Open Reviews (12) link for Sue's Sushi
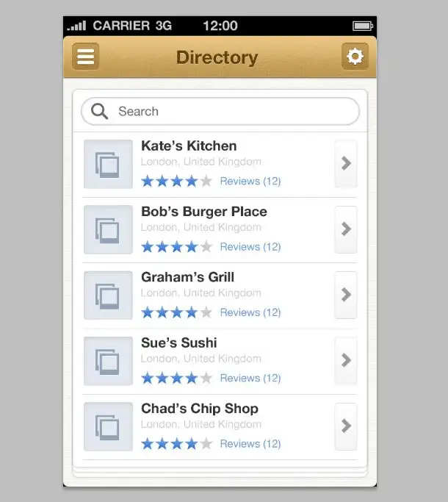Viewport: 448px width, 502px height. (x=250, y=379)
